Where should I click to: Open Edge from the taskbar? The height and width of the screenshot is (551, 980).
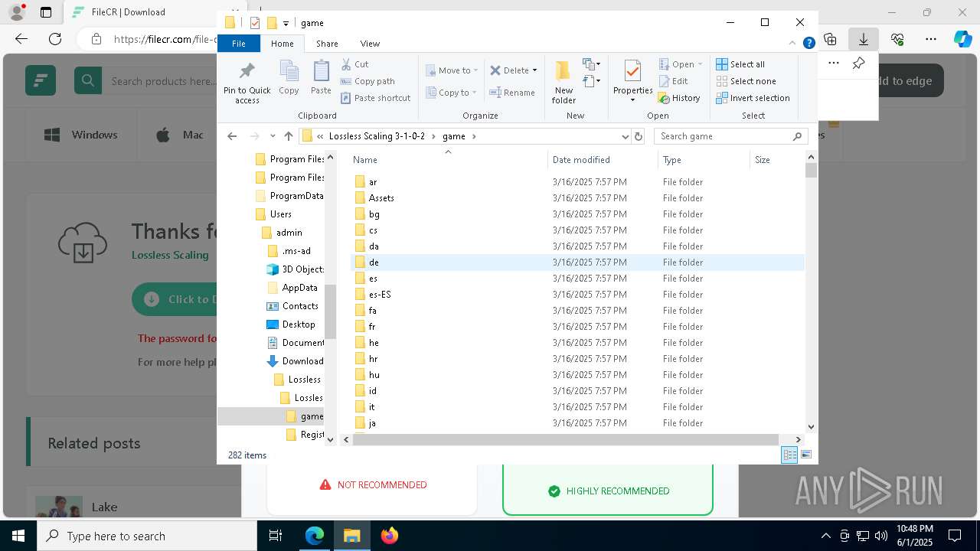point(315,536)
